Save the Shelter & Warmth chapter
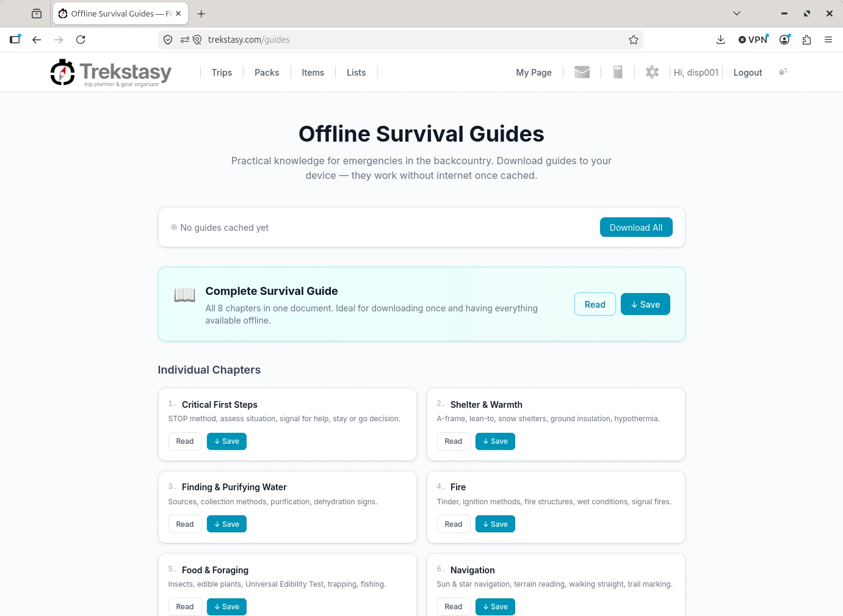Viewport: 843px width, 616px height. point(495,441)
